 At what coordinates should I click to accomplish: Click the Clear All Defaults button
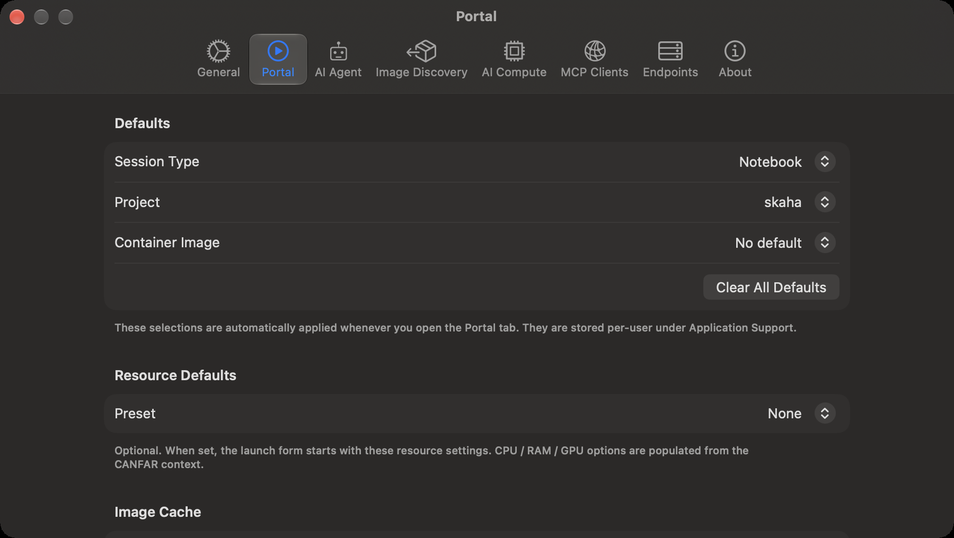pyautogui.click(x=771, y=287)
